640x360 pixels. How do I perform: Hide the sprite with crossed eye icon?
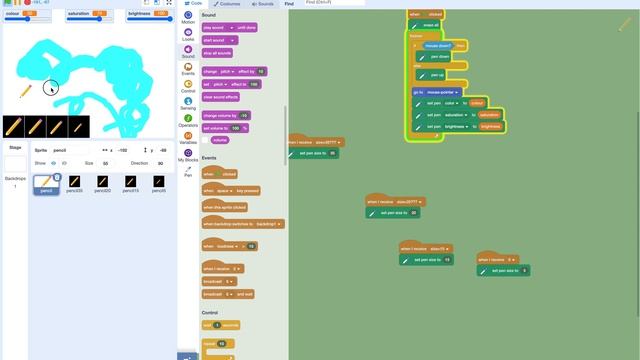click(64, 163)
